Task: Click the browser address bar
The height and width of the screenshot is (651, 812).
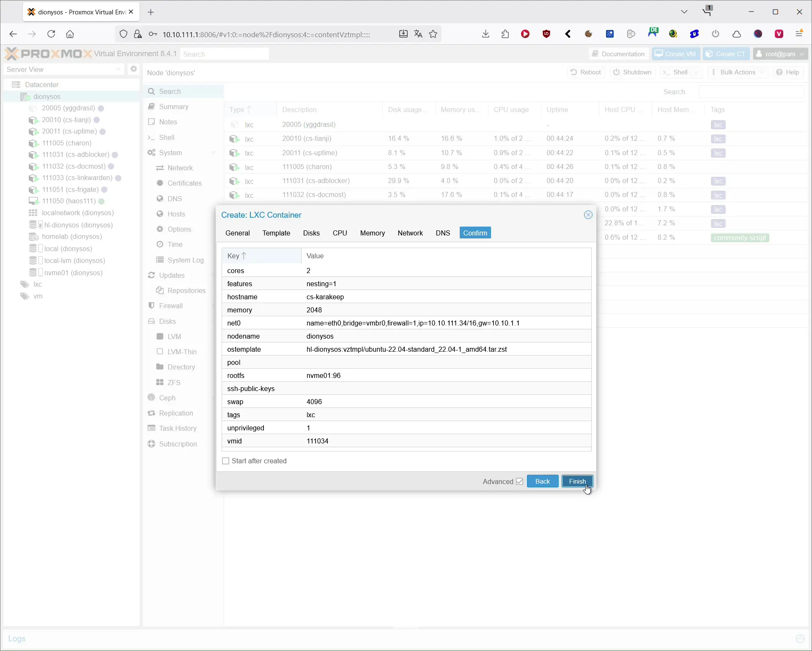Action: coord(266,35)
